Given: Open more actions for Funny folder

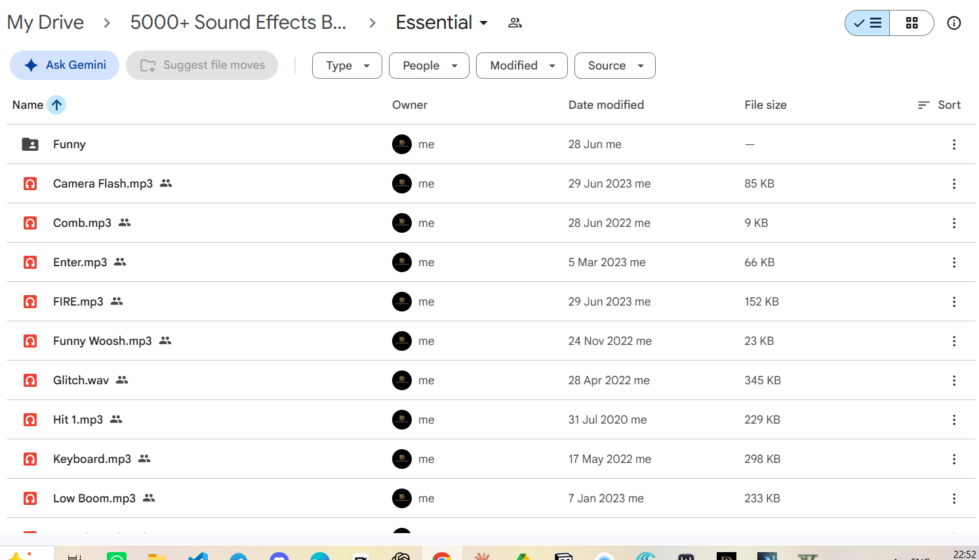Looking at the screenshot, I should 954,144.
